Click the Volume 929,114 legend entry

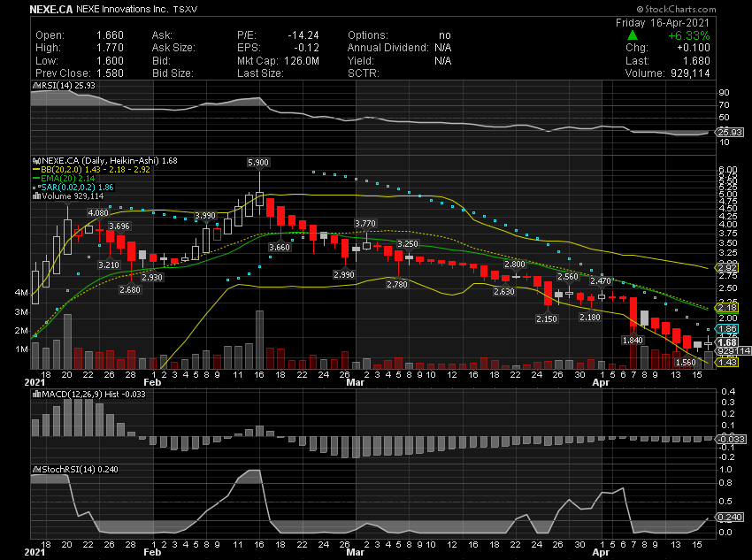pyautogui.click(x=73, y=196)
